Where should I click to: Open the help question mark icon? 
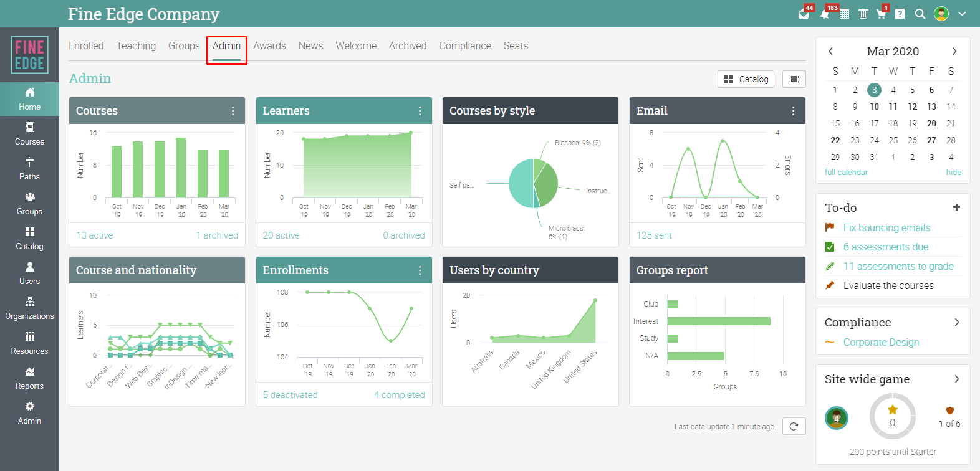[x=900, y=14]
